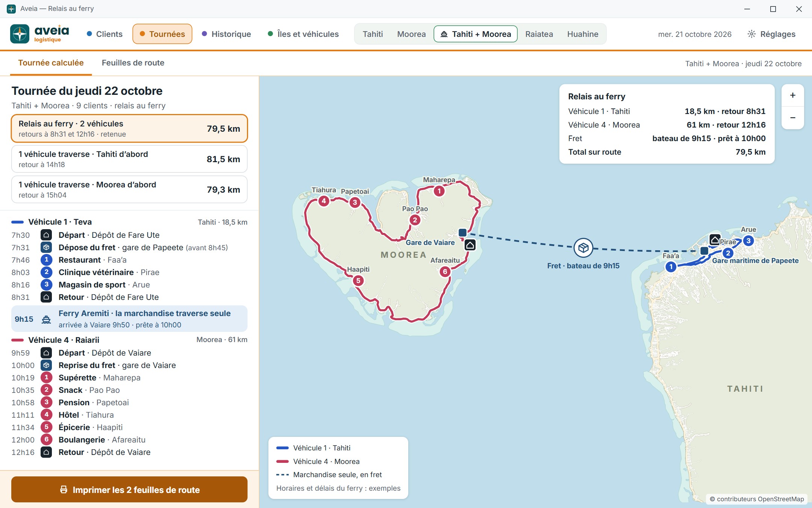Screen dimensions: 812x508
Task: Click the map zoom out minus button
Action: (x=792, y=118)
